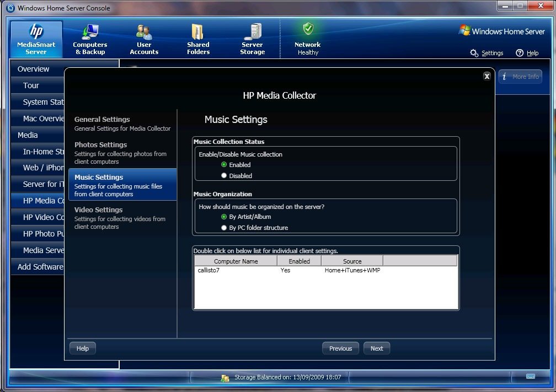Select Enabled for music collection
This screenshot has height=392, width=556.
(x=224, y=164)
